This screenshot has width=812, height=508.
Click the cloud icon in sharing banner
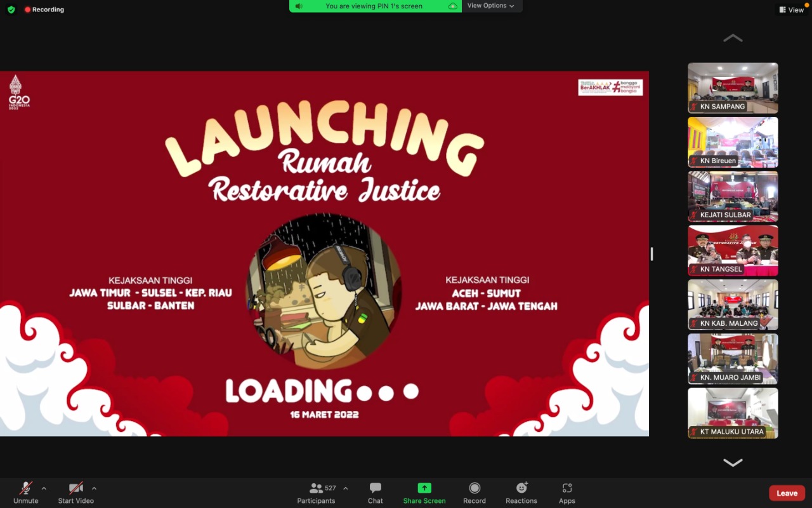pos(452,6)
